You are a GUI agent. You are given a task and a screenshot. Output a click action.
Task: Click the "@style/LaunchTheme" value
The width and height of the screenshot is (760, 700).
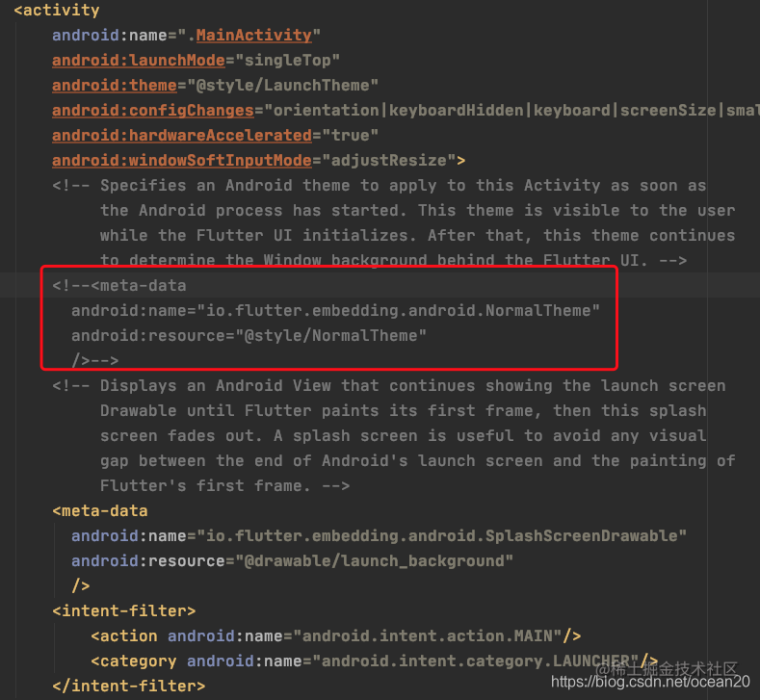(x=282, y=86)
